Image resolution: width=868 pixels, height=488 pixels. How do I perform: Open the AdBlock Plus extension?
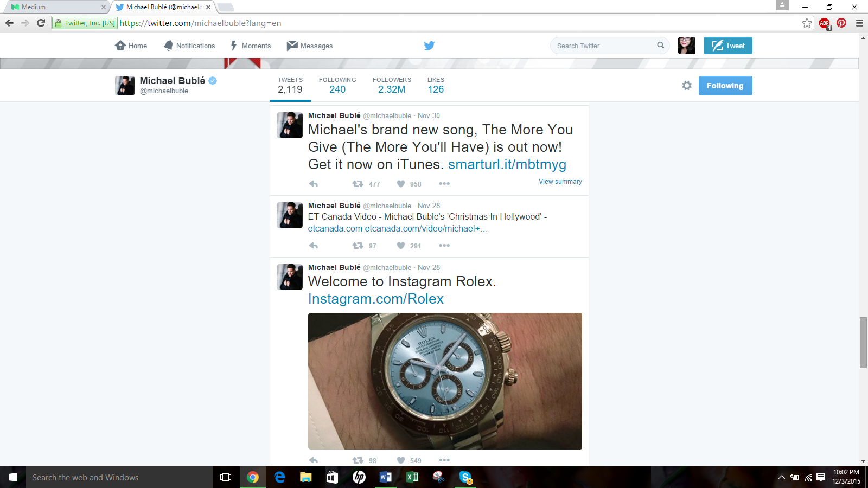click(825, 23)
